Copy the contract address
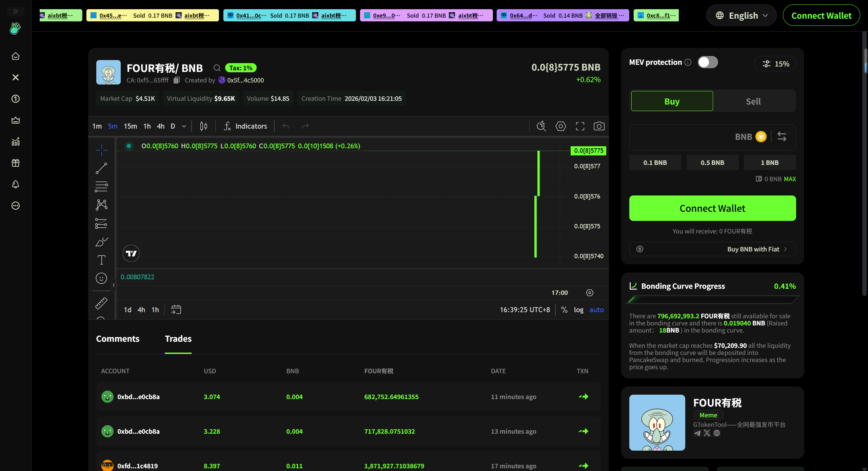The image size is (868, 471). [177, 80]
